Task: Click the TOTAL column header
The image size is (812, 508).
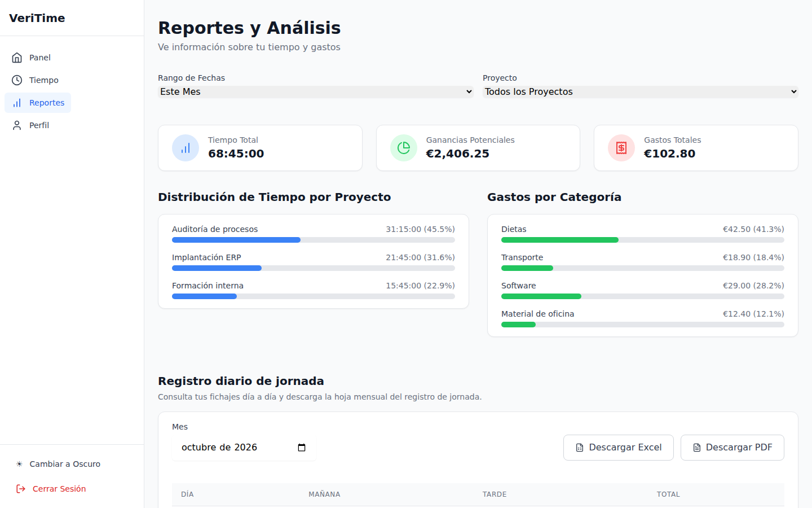Action: coord(668,494)
